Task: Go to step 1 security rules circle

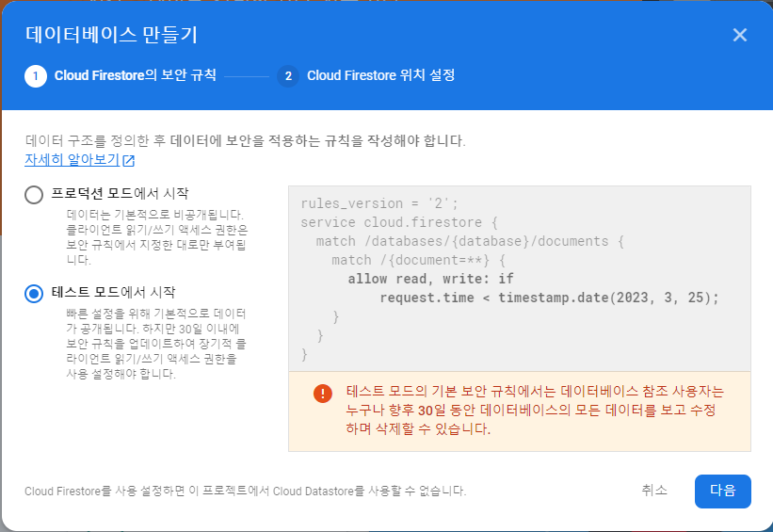Action: (36, 76)
